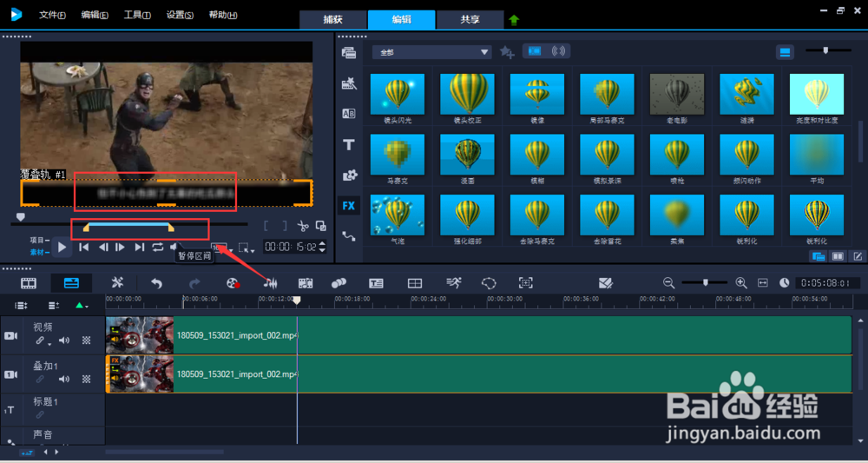Viewport: 868px width, 463px height.
Task: Switch to Storyboard view icon
Action: [x=29, y=283]
